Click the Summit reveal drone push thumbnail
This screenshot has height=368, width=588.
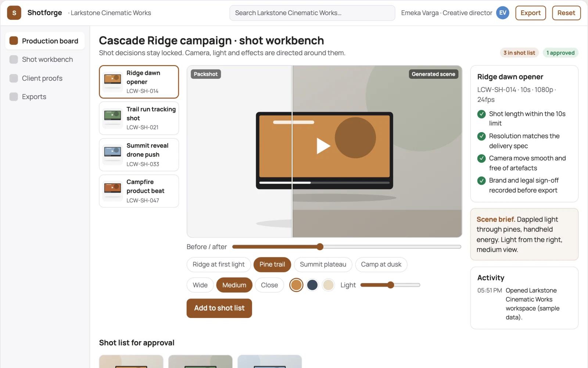[112, 155]
